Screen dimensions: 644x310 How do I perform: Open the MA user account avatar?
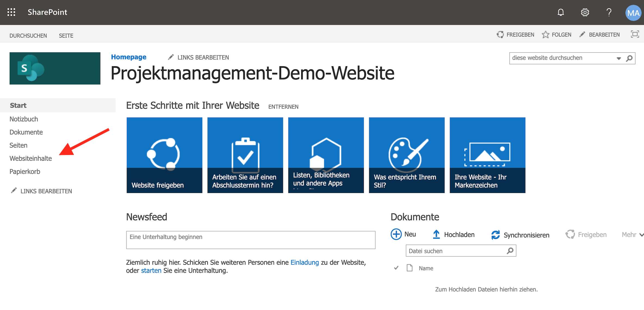pos(633,13)
